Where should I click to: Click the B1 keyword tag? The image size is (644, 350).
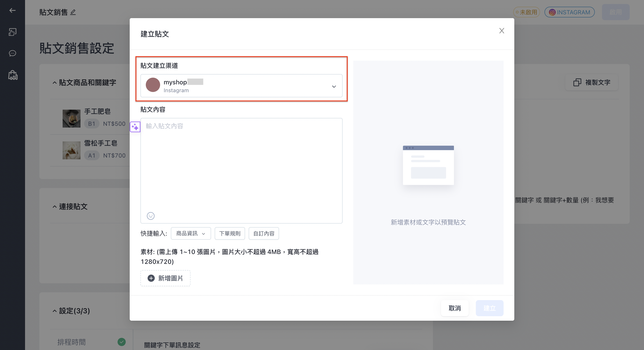92,124
